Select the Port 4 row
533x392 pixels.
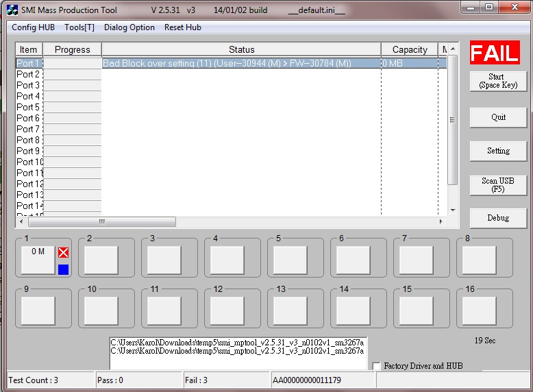[231, 96]
